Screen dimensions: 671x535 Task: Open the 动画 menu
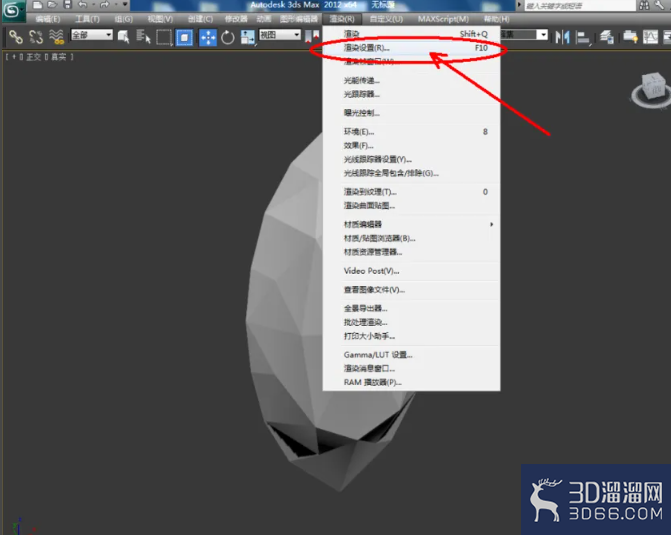click(x=264, y=19)
